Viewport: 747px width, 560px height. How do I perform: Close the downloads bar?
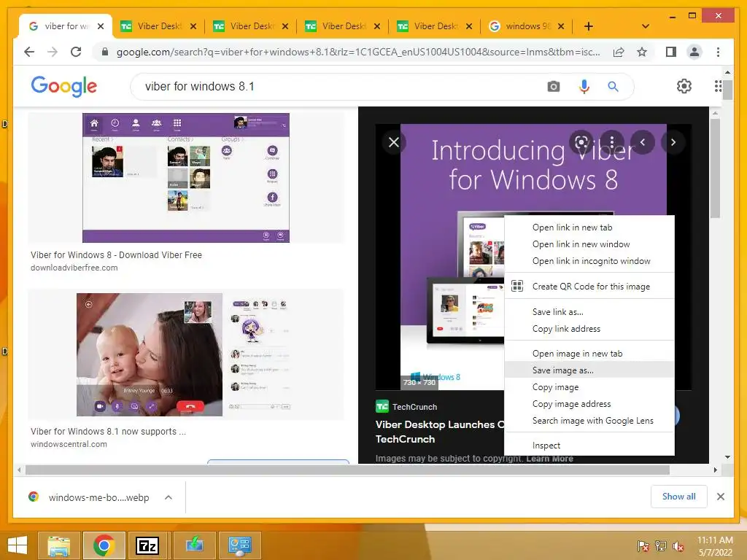(720, 497)
